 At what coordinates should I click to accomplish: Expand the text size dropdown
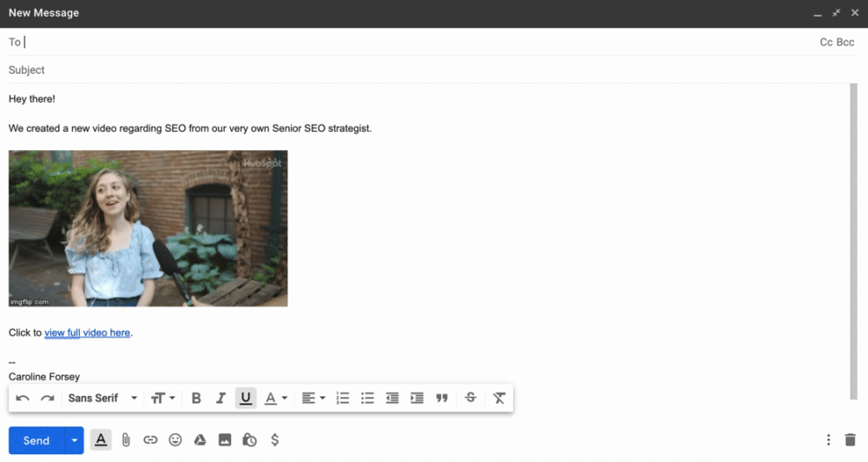[162, 398]
